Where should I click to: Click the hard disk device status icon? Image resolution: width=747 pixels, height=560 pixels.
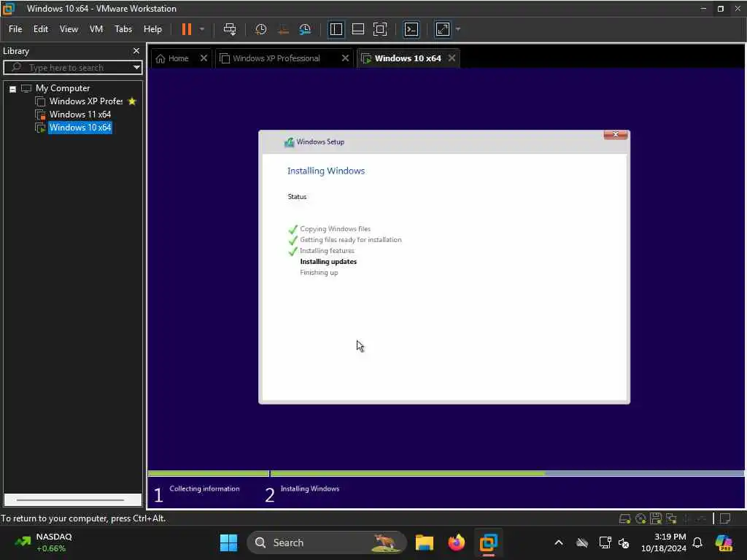[624, 518]
